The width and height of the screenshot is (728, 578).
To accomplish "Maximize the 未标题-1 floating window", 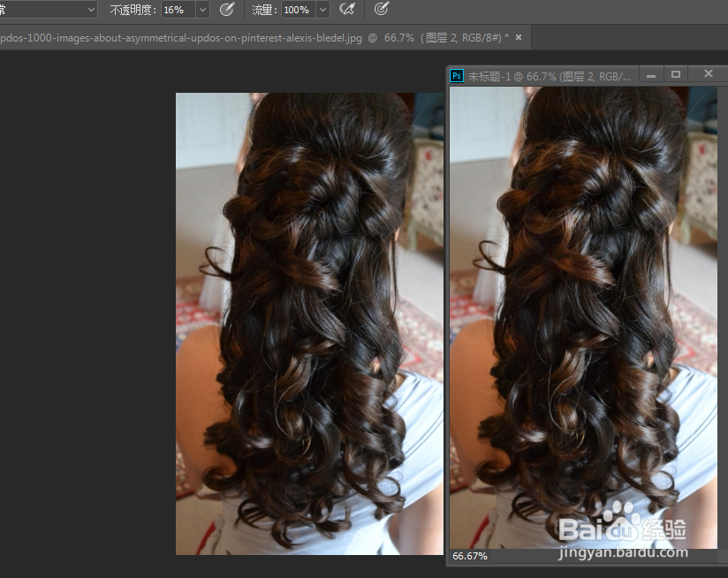I will pos(676,74).
